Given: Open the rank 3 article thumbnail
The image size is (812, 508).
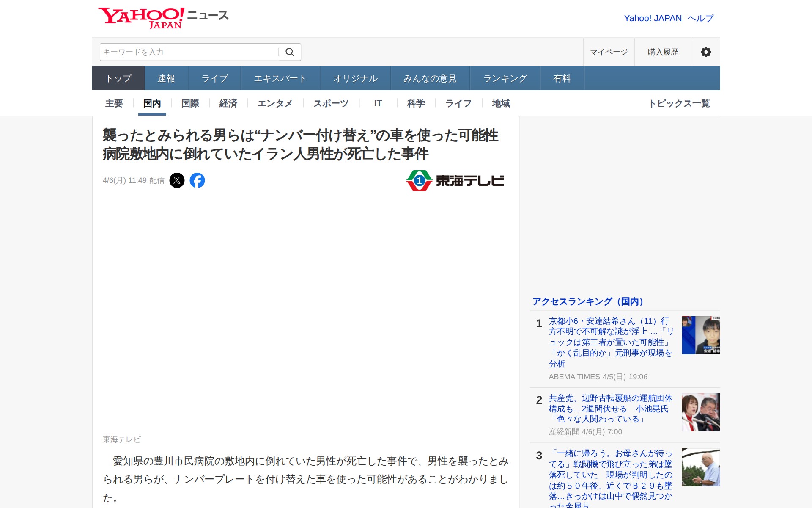Looking at the screenshot, I should (700, 467).
